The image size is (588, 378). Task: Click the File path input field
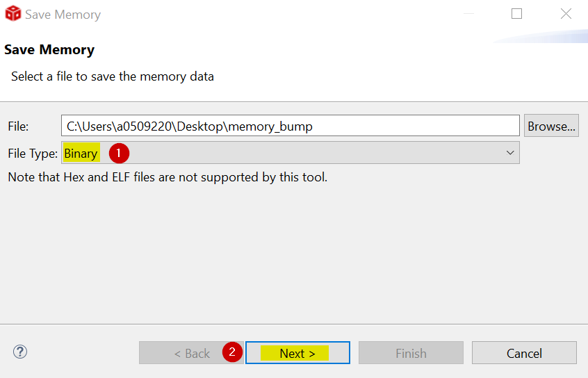290,126
